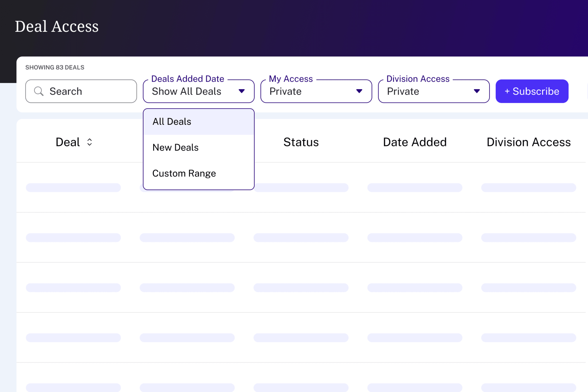Open the Deals Added Date dropdown

[199, 91]
